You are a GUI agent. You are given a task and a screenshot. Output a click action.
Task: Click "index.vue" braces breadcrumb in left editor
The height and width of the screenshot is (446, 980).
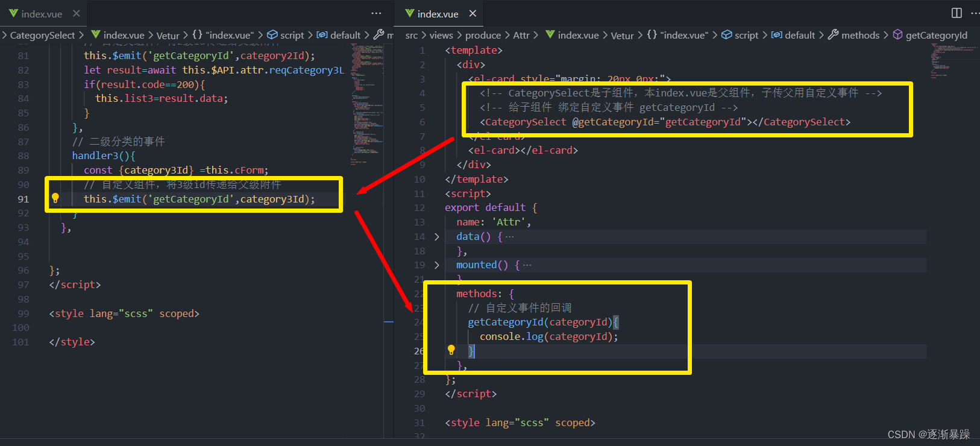[x=223, y=35]
